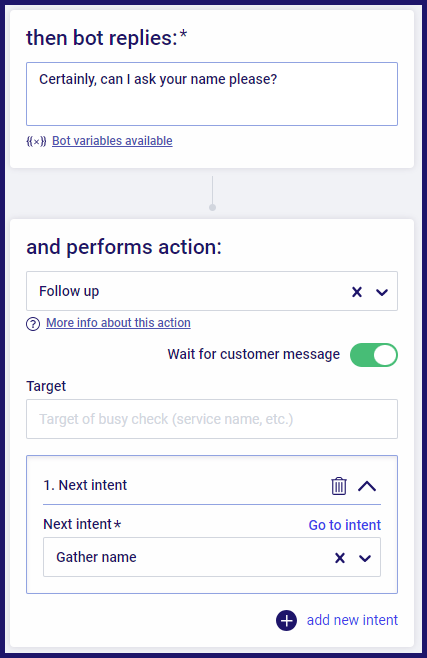This screenshot has height=658, width=427.
Task: Click the 1. Next intent header title
Action: tap(85, 485)
